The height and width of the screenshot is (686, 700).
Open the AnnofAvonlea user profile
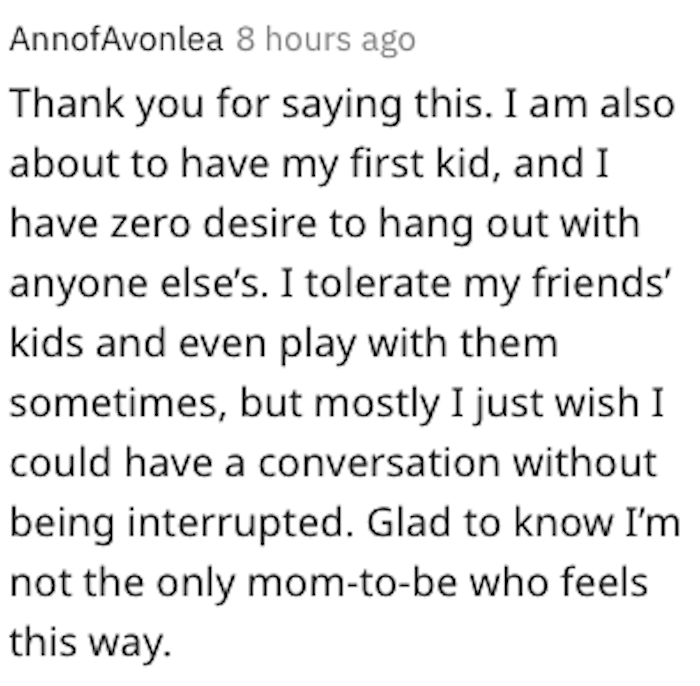click(116, 39)
